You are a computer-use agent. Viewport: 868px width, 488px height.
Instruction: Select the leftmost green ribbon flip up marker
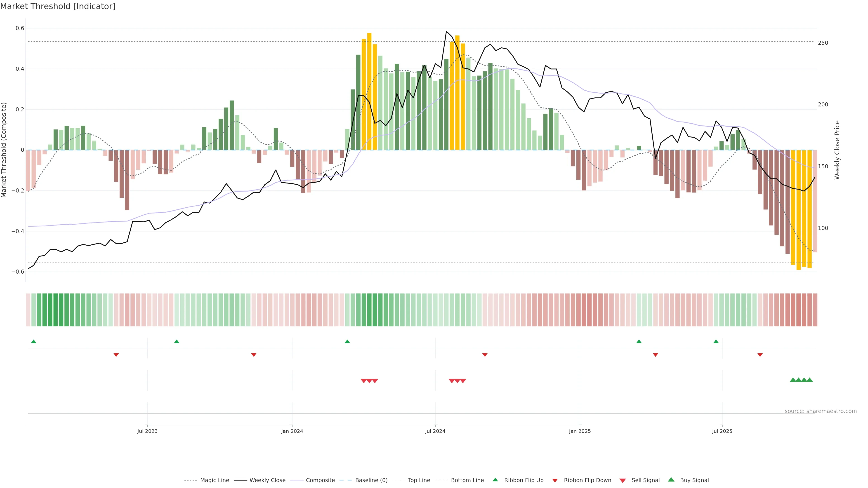click(33, 342)
